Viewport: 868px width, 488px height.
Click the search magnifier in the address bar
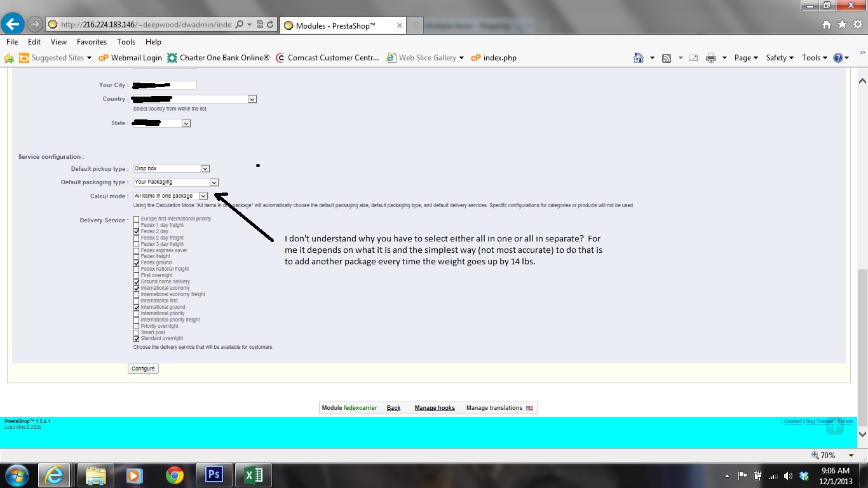point(239,25)
